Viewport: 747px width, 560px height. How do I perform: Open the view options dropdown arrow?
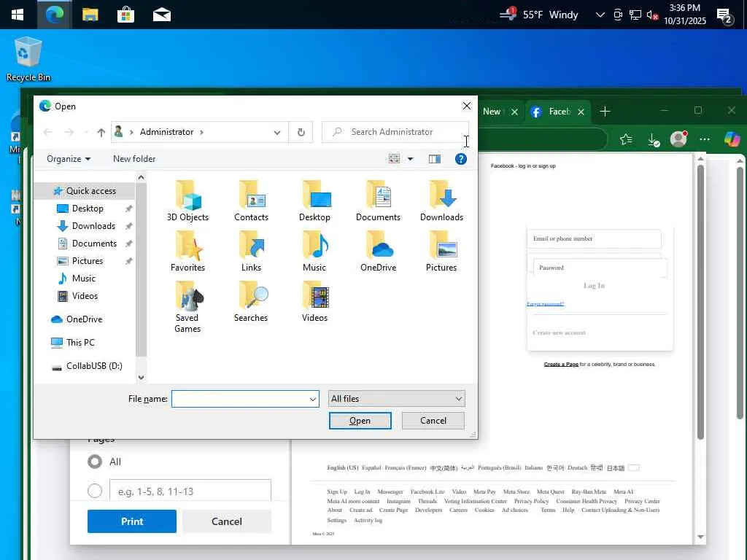tap(410, 159)
